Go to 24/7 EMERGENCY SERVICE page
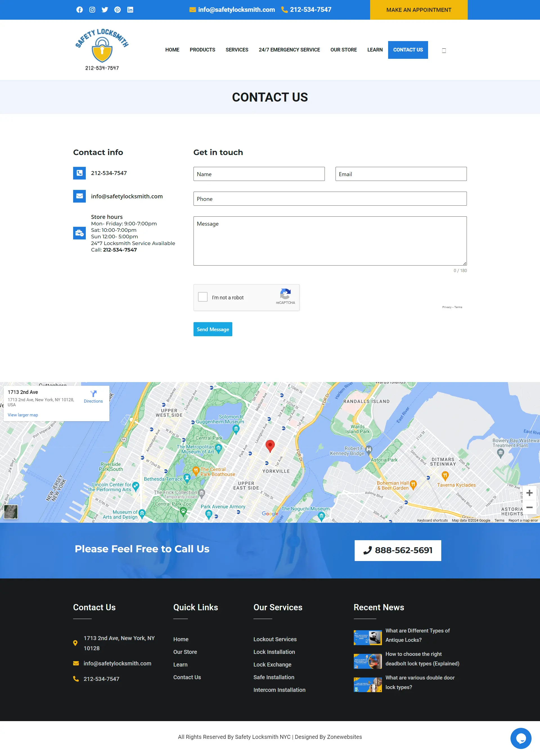The height and width of the screenshot is (756, 540). coord(289,50)
